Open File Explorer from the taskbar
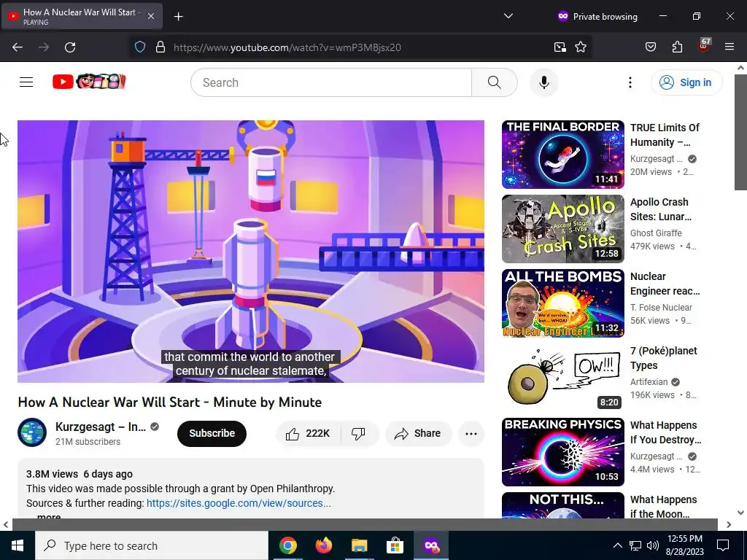This screenshot has width=747, height=560. pyautogui.click(x=359, y=545)
